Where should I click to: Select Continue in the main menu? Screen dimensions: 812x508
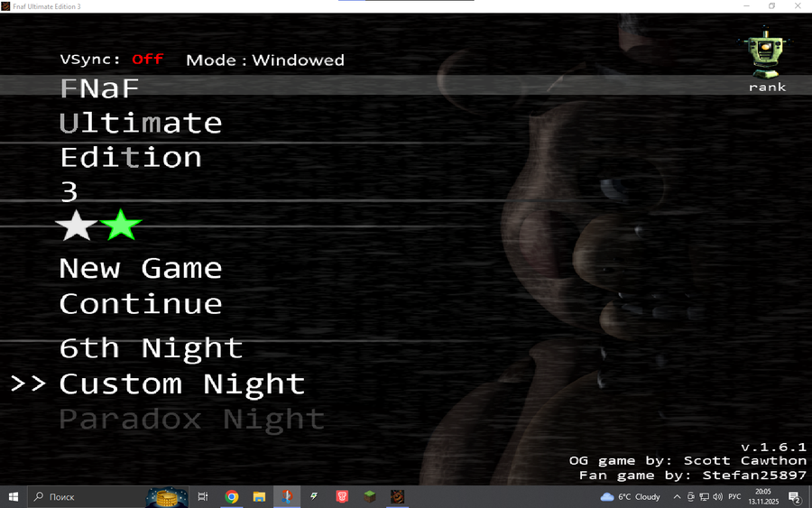[141, 303]
